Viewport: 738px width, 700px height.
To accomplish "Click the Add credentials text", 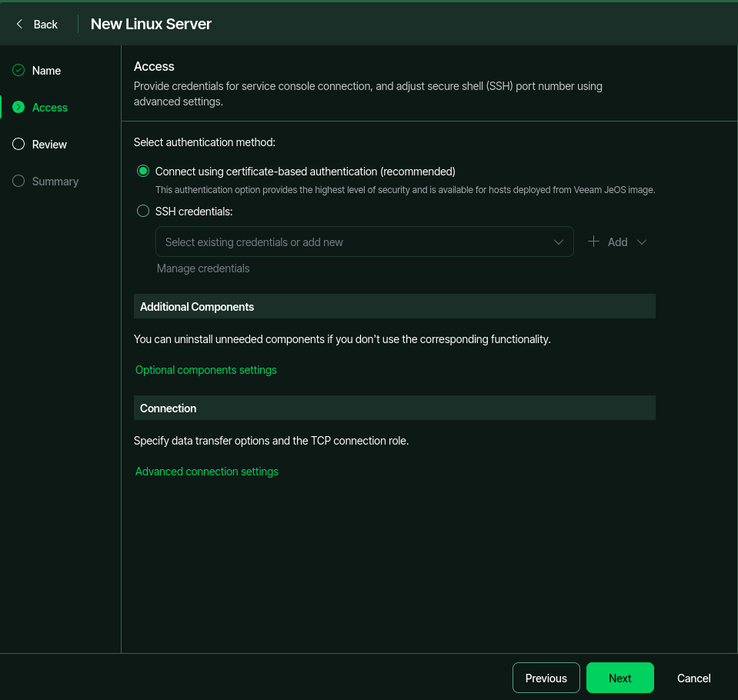I will pyautogui.click(x=617, y=242).
